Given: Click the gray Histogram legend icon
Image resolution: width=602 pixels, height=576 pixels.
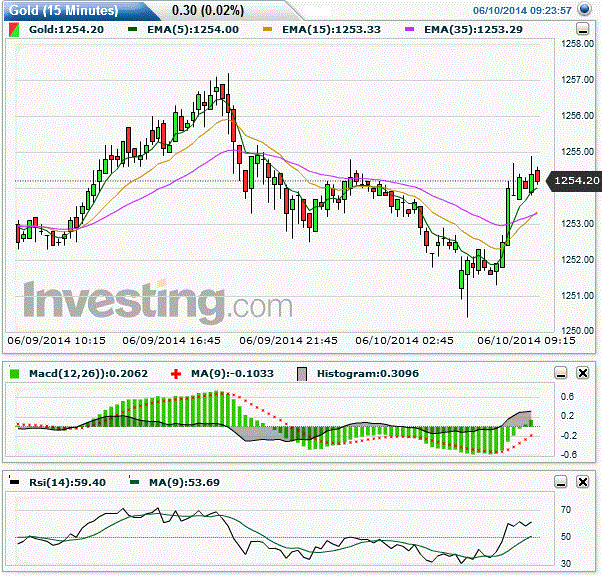Looking at the screenshot, I should click(302, 374).
